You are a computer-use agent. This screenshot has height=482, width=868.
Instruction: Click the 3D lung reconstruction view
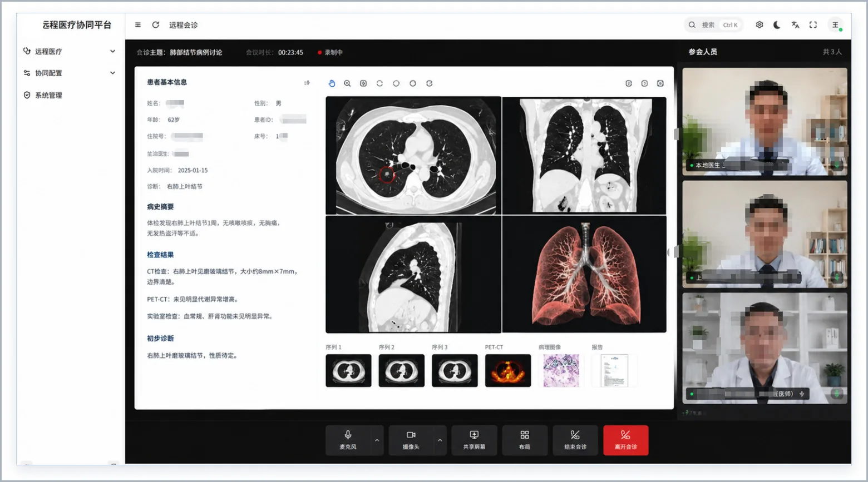tap(584, 274)
